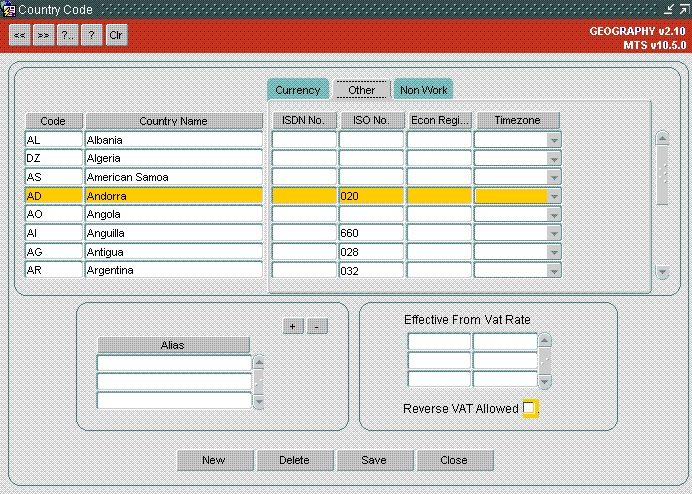Open the Timezone dropdown for Andorra
The height and width of the screenshot is (494, 692).
[554, 196]
